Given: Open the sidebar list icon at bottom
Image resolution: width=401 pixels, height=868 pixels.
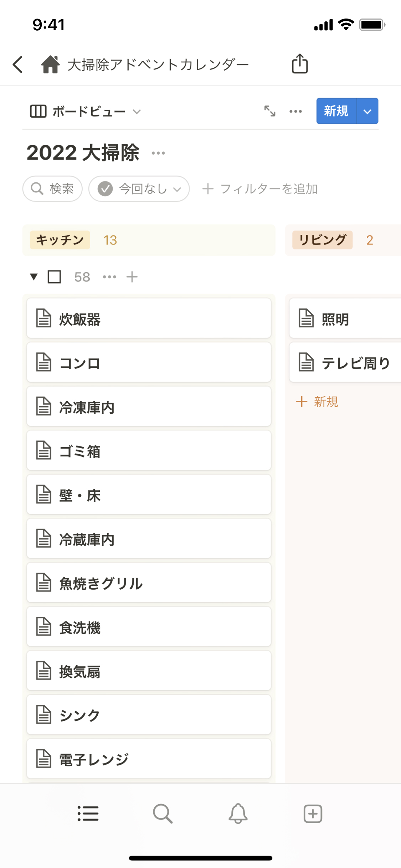Looking at the screenshot, I should pyautogui.click(x=88, y=813).
